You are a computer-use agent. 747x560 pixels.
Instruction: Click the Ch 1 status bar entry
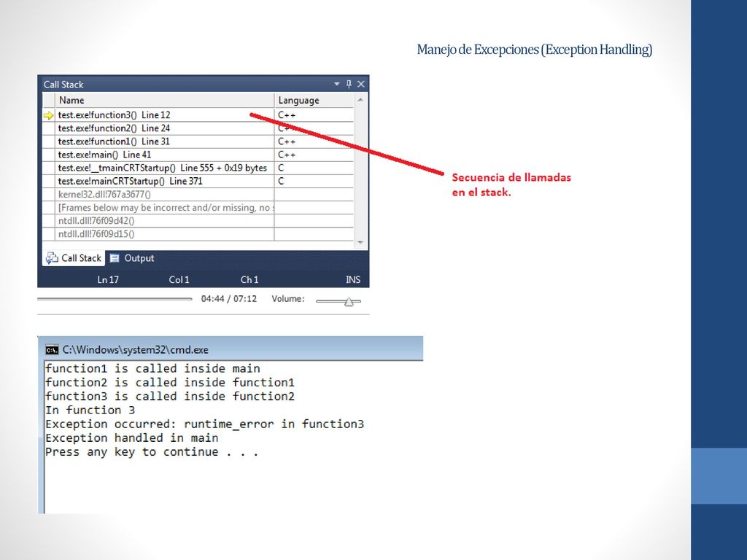coord(249,279)
